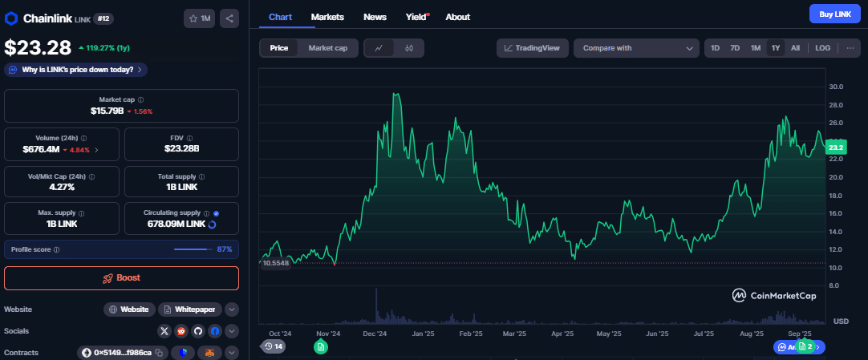
Task: Open the GitHub social link
Action: [x=198, y=331]
